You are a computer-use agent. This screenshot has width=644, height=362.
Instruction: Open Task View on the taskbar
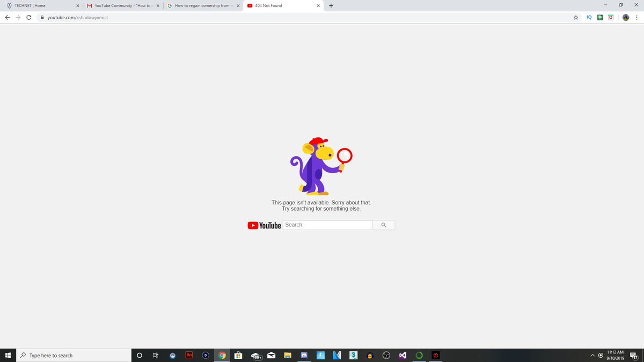(x=156, y=355)
